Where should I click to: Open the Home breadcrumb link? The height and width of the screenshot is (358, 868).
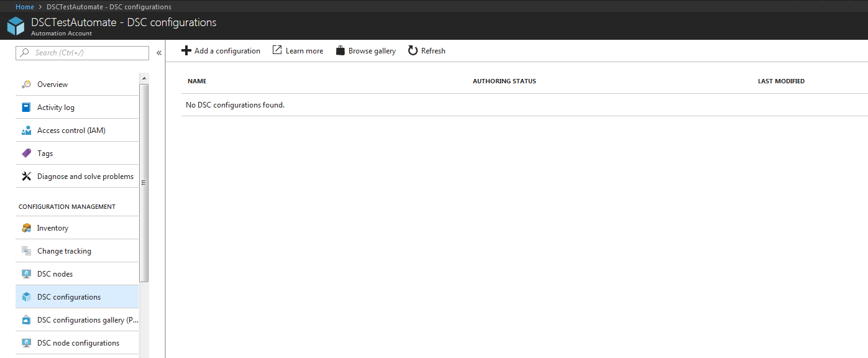coord(24,6)
